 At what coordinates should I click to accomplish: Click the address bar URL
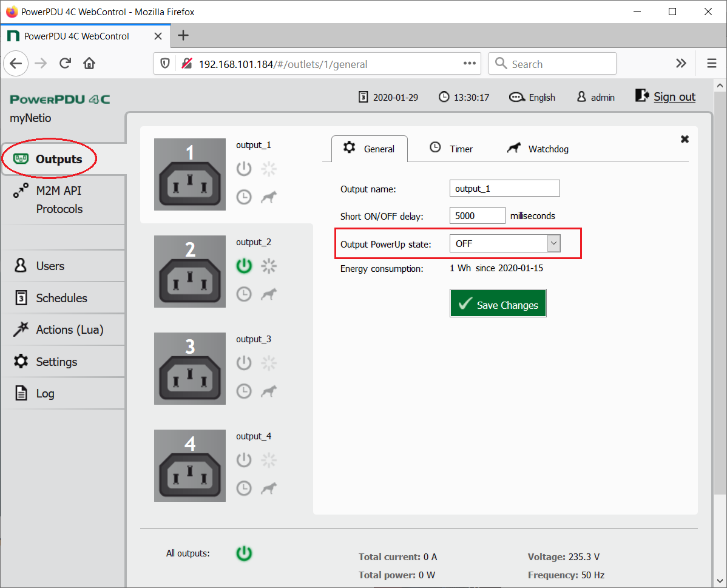coord(283,64)
